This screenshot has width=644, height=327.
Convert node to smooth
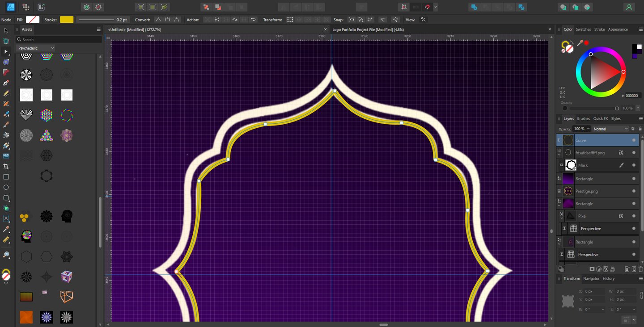pos(167,20)
